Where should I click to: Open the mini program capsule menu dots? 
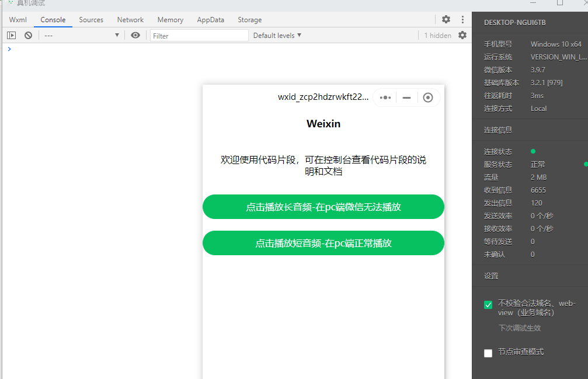click(x=385, y=98)
